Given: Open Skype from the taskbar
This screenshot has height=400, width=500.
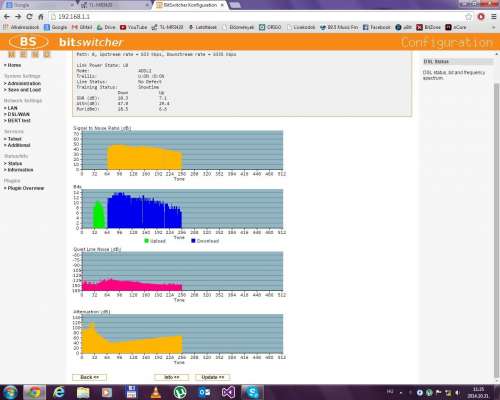Looking at the screenshot, I should click(x=252, y=392).
